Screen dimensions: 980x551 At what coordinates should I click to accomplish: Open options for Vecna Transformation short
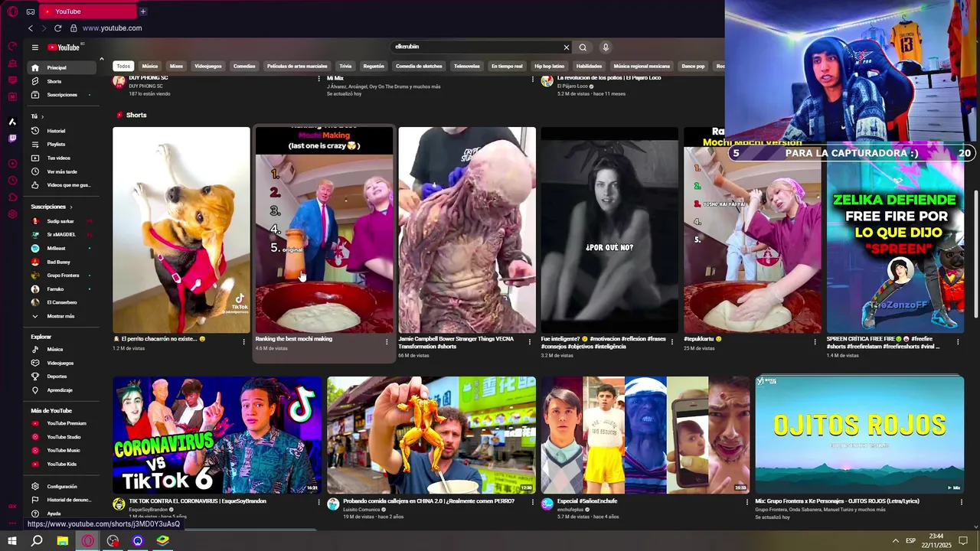530,342
